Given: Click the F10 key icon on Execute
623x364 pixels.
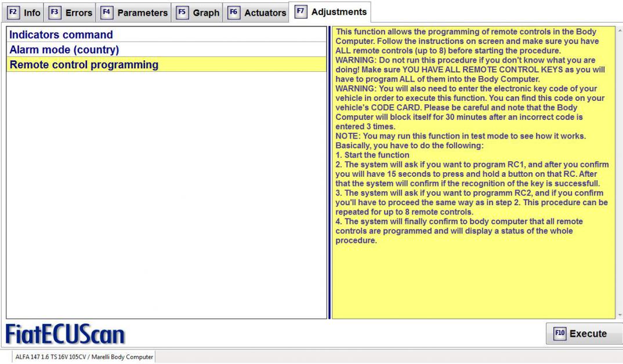Looking at the screenshot, I should tap(560, 333).
